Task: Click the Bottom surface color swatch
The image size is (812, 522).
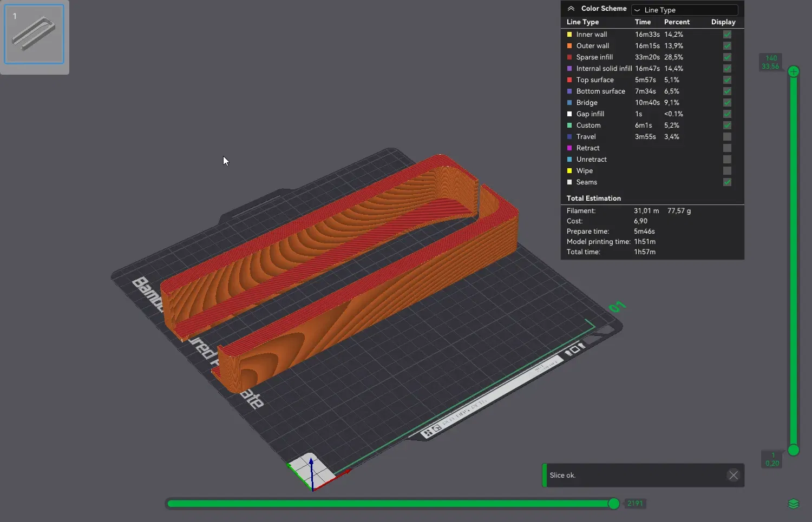Action: coord(569,91)
